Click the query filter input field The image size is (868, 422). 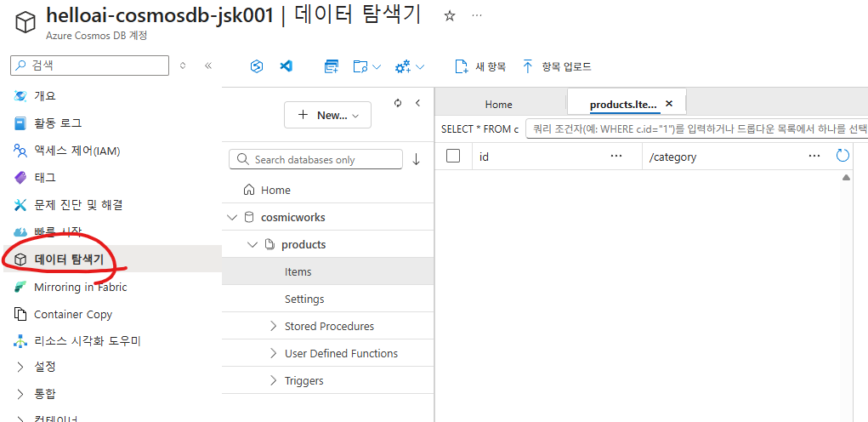pos(696,129)
